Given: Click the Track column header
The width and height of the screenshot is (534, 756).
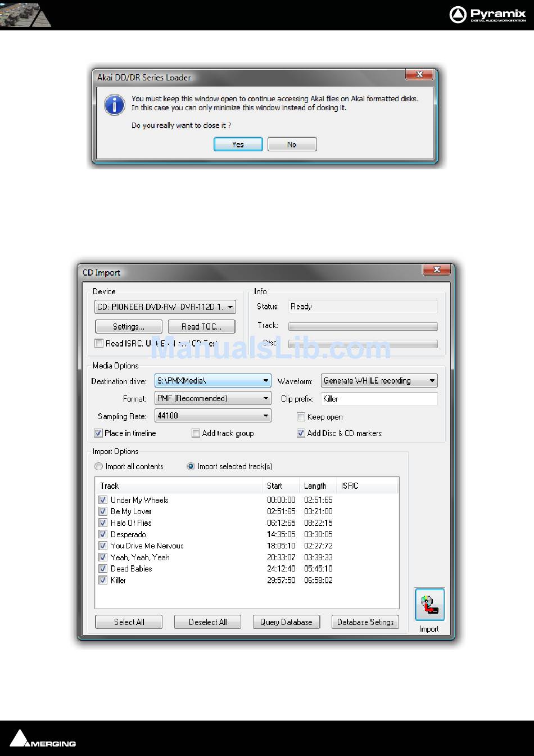Looking at the screenshot, I should pos(179,486).
